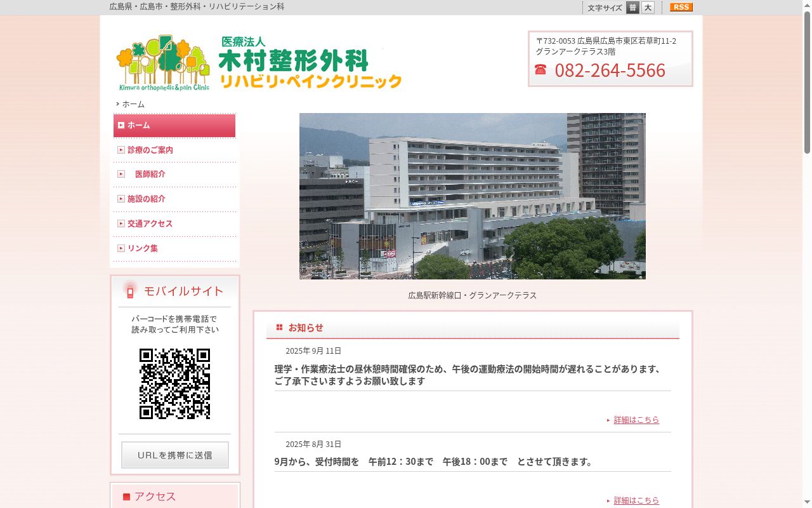Open 施設の紹介 menu item
Screen dimensions: 812x508
(x=147, y=199)
